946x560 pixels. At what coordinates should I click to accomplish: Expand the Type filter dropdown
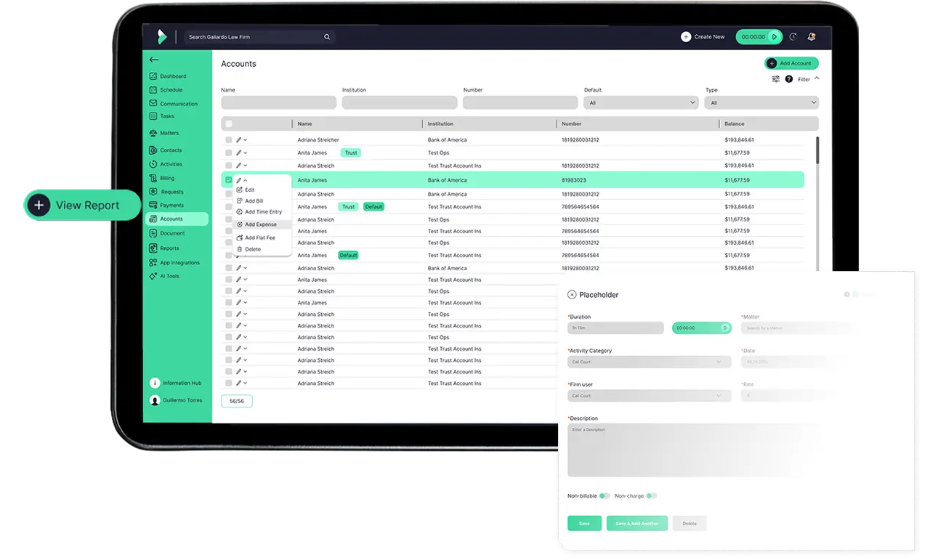[761, 103]
